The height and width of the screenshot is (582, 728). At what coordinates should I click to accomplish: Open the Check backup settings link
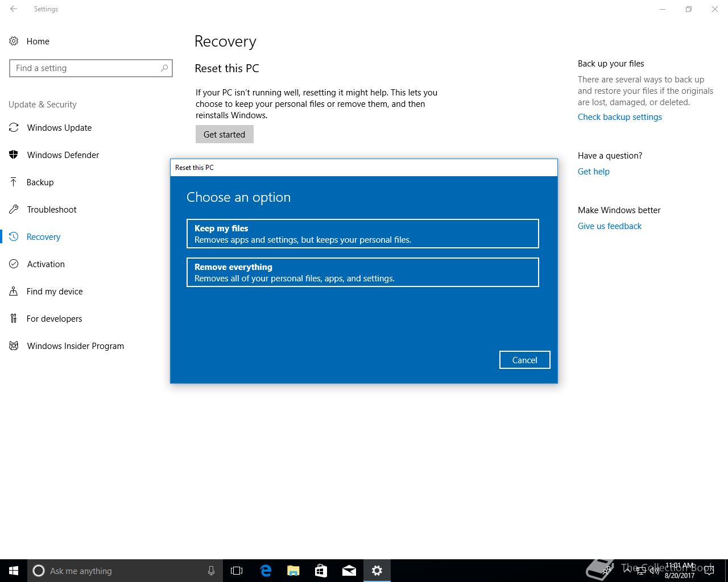click(x=619, y=117)
